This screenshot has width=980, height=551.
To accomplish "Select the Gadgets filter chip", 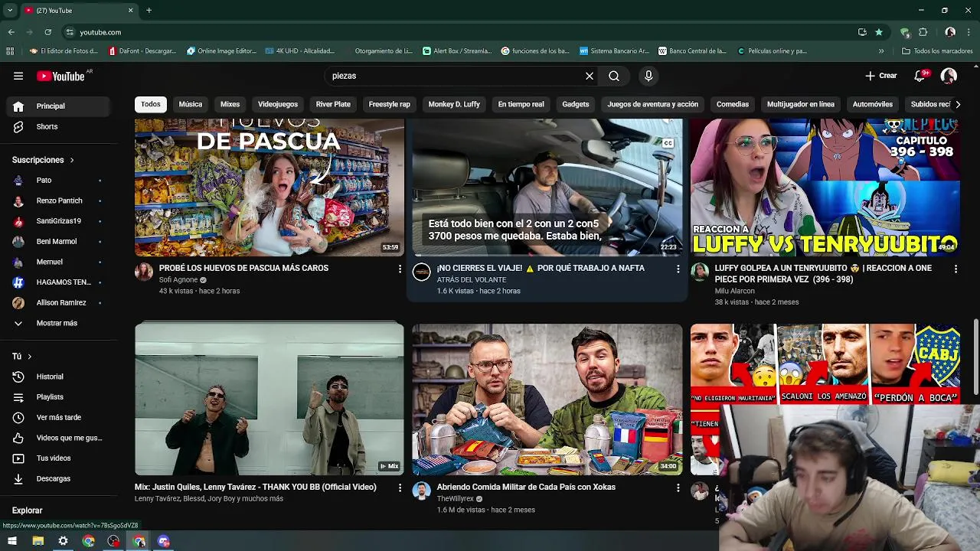I will pos(576,104).
